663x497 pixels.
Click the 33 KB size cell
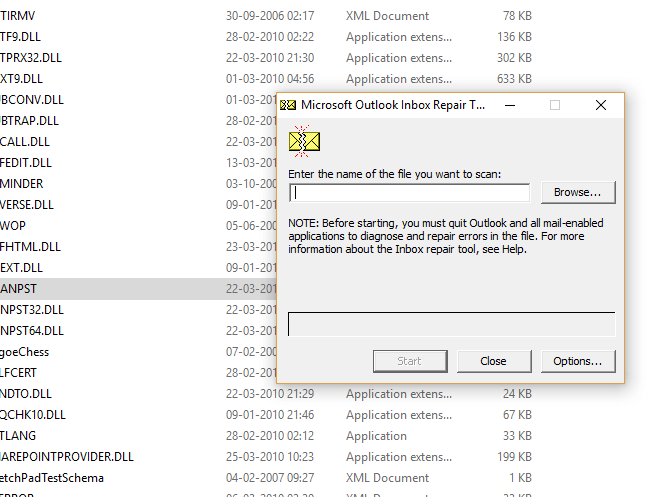click(x=517, y=436)
